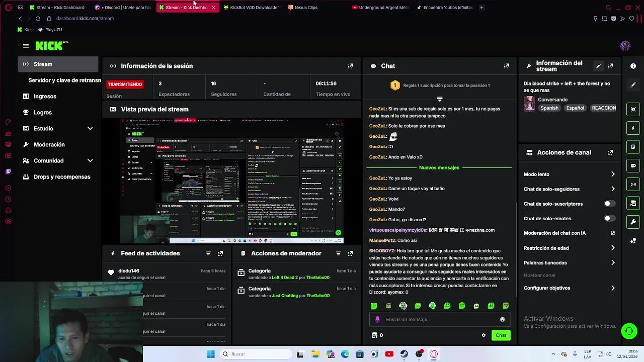644x362 pixels.
Task: Open the emoji picker in message box
Action: pyautogui.click(x=502, y=319)
